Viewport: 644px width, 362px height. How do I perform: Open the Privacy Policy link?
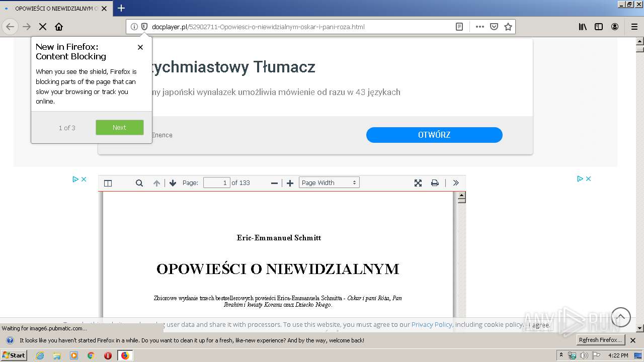pos(432,325)
